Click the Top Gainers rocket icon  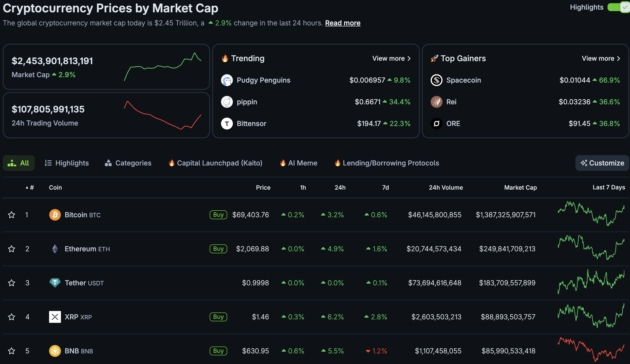click(434, 58)
